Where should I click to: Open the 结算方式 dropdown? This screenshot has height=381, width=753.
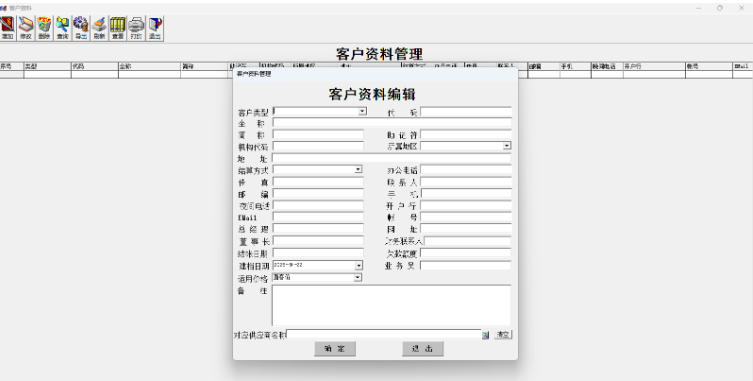358,170
